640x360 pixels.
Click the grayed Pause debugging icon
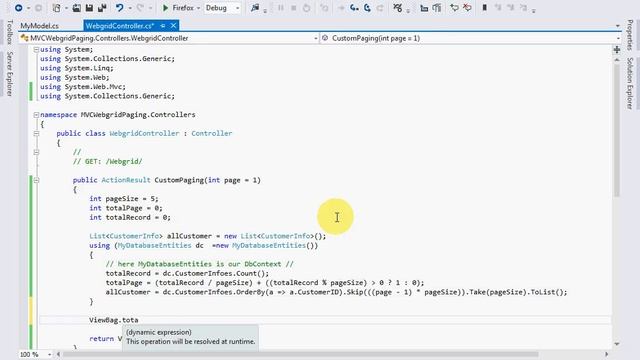280,8
